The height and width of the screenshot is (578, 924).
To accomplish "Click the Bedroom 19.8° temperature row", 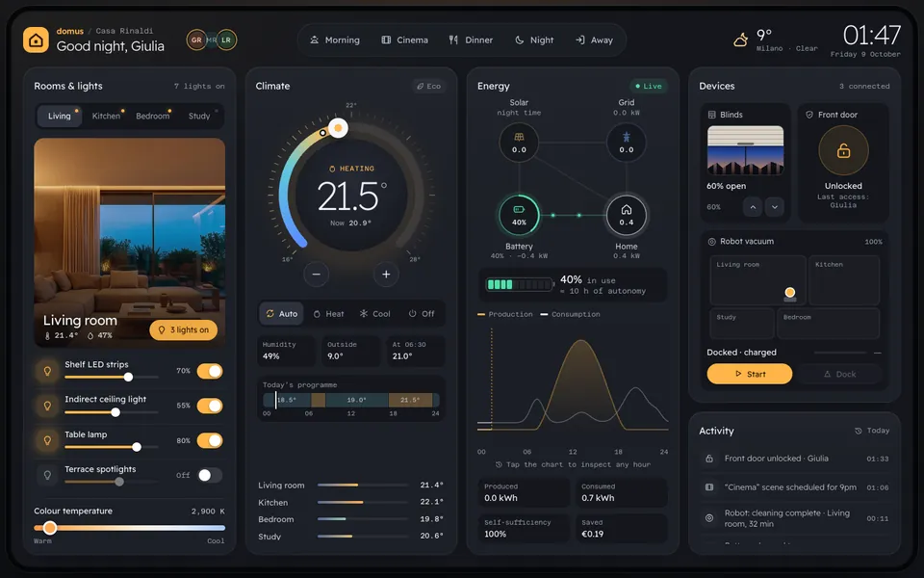I will tap(350, 519).
